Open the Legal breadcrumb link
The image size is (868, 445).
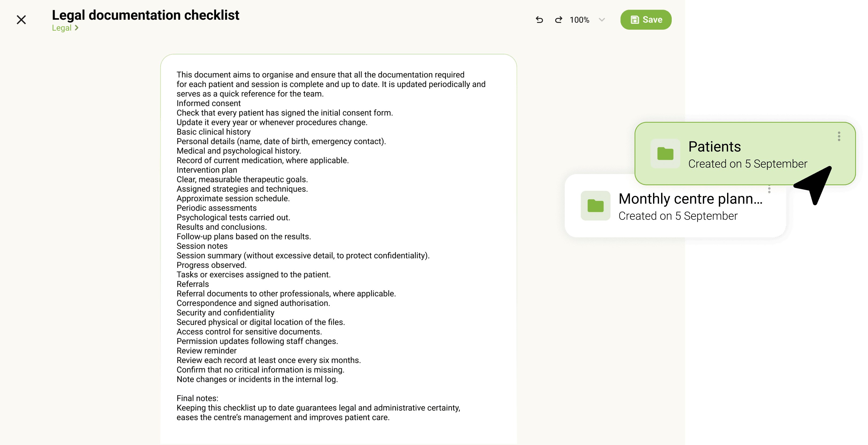pos(62,28)
